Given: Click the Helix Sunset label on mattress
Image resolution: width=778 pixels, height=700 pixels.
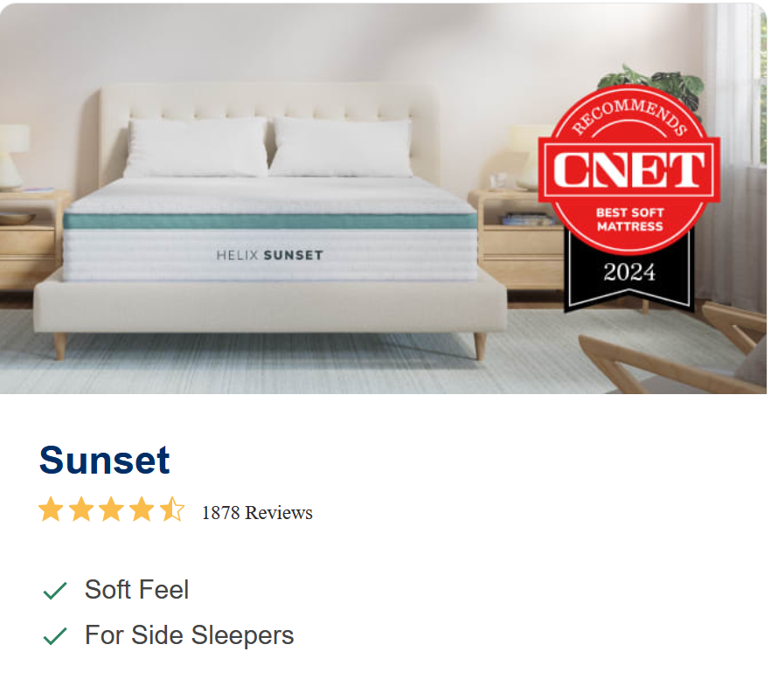Looking at the screenshot, I should 269,256.
